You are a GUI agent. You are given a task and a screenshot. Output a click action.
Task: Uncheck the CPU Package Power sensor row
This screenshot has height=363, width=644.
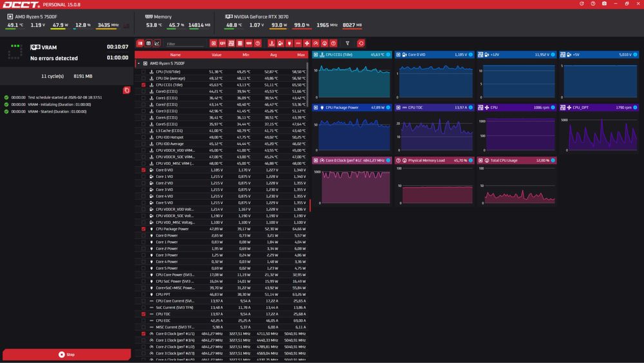tap(144, 229)
